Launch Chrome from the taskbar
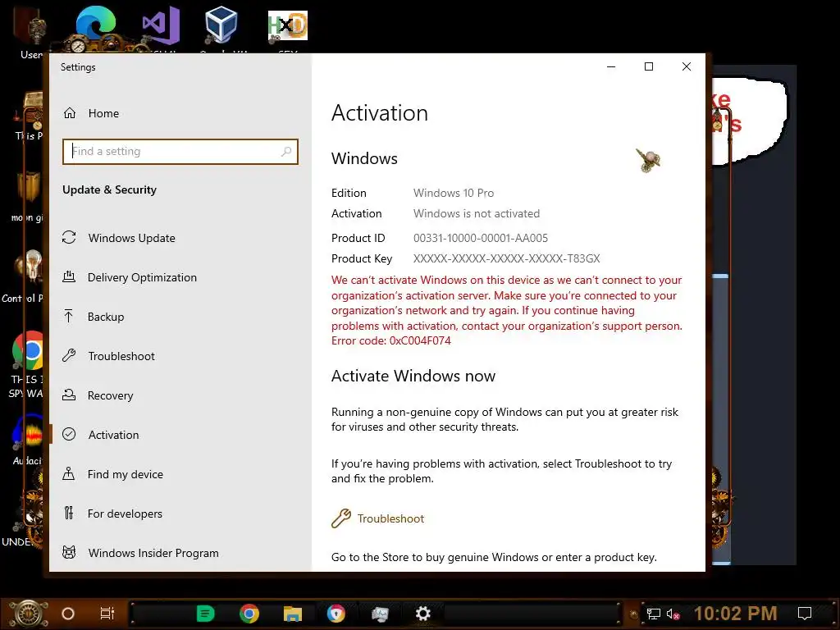The width and height of the screenshot is (840, 630). click(249, 614)
